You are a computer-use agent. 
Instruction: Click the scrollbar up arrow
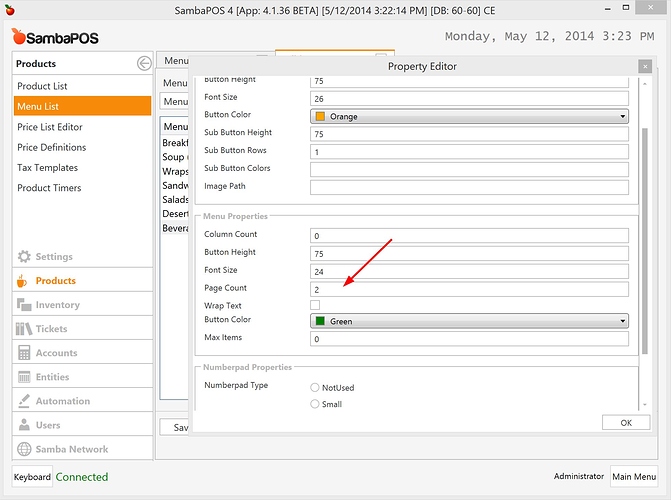[645, 84]
